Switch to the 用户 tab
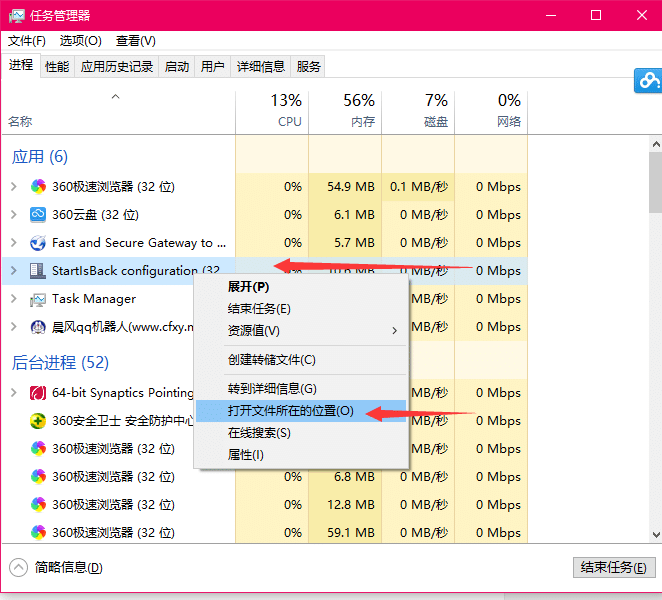662x600 pixels. click(212, 67)
